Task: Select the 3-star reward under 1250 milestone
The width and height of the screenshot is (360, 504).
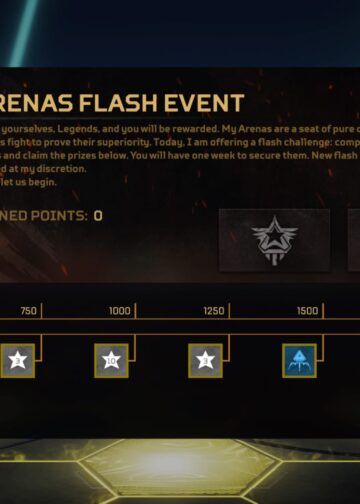Action: point(205,361)
